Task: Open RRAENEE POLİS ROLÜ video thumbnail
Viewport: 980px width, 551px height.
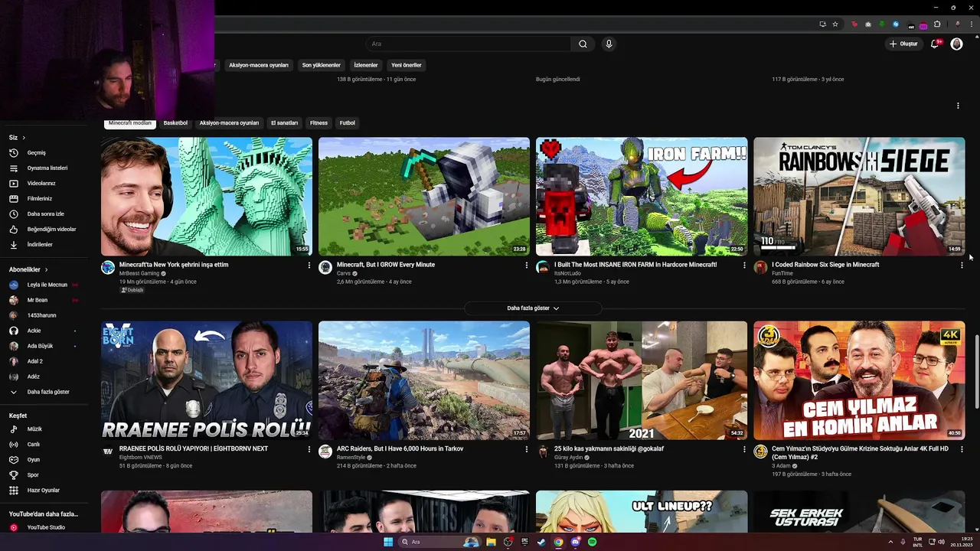Action: (207, 380)
